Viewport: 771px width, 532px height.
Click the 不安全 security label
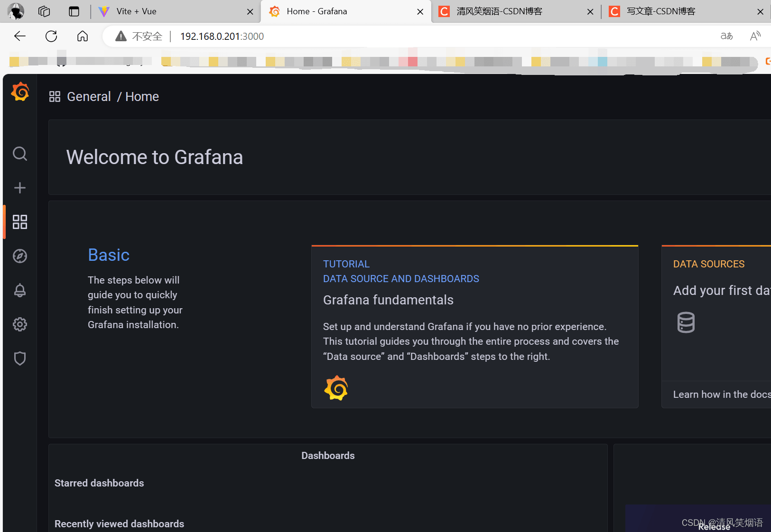point(147,37)
